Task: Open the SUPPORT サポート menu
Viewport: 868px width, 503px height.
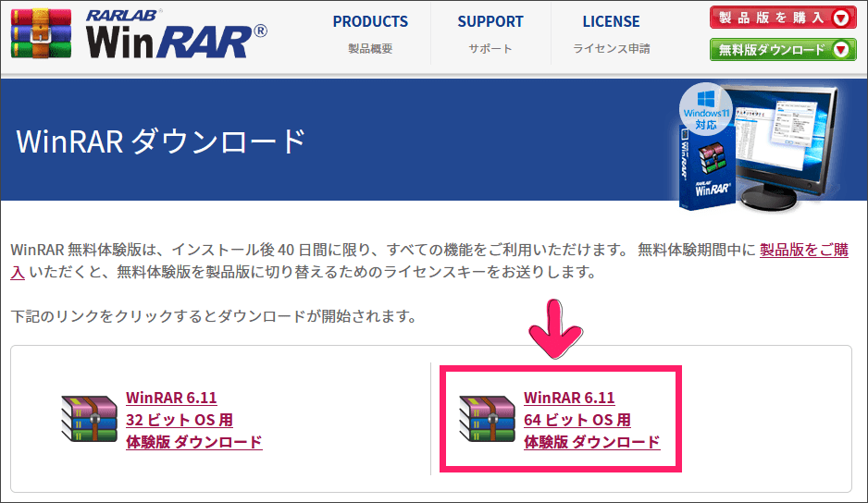Action: point(490,34)
